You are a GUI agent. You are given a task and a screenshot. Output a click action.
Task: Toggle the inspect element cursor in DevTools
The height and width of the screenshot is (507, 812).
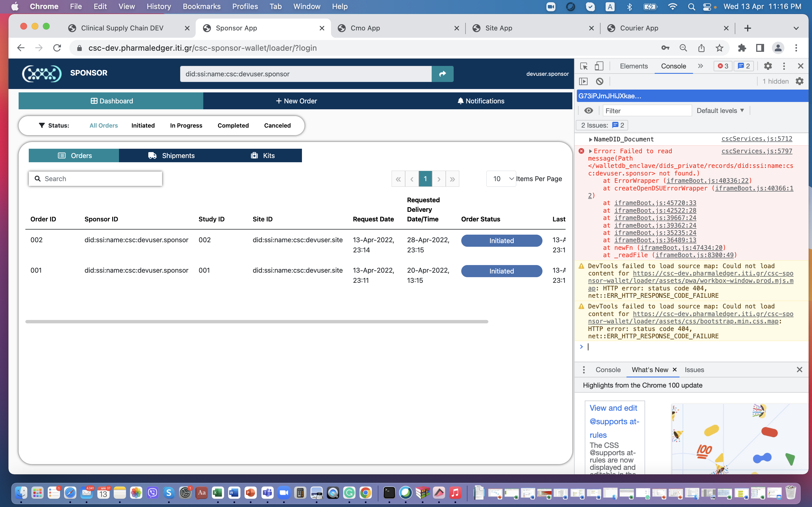584,66
